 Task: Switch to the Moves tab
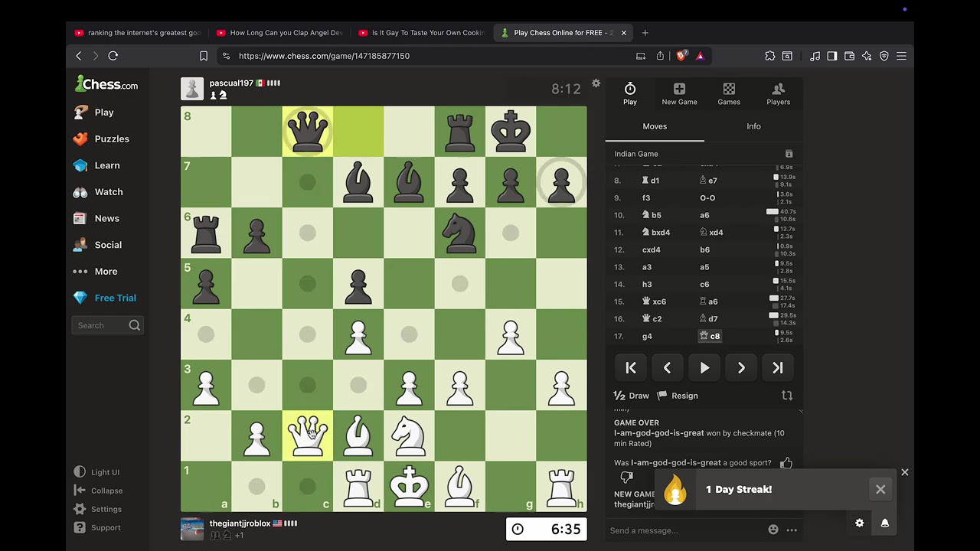tap(655, 126)
